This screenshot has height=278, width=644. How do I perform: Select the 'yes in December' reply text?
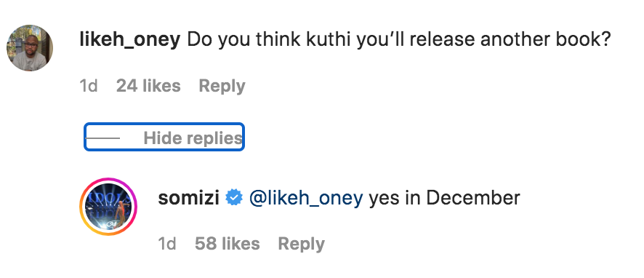[444, 199]
